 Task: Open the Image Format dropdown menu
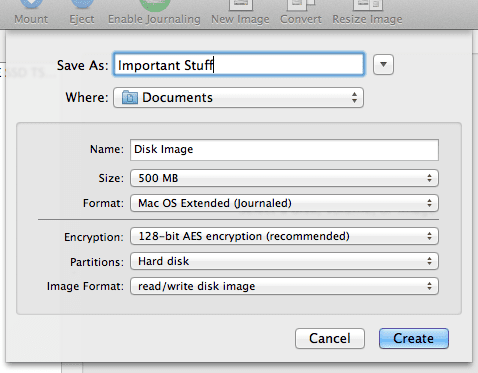284,286
